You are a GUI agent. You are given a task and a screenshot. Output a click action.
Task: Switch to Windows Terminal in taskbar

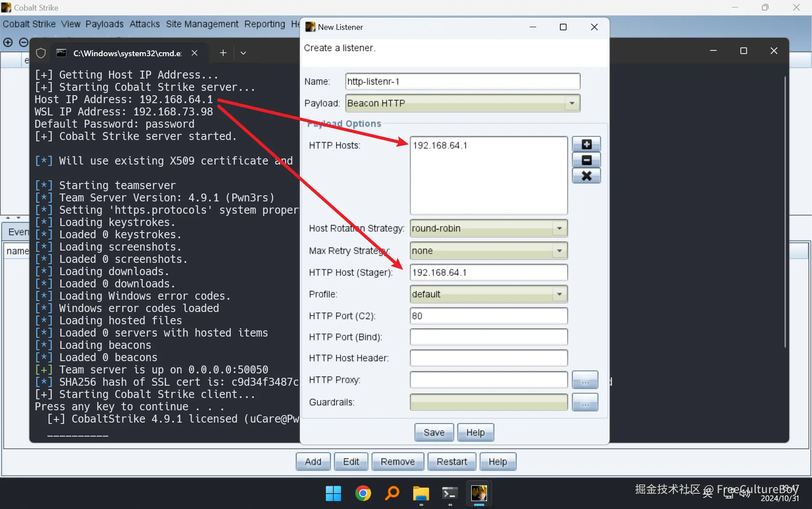[450, 494]
